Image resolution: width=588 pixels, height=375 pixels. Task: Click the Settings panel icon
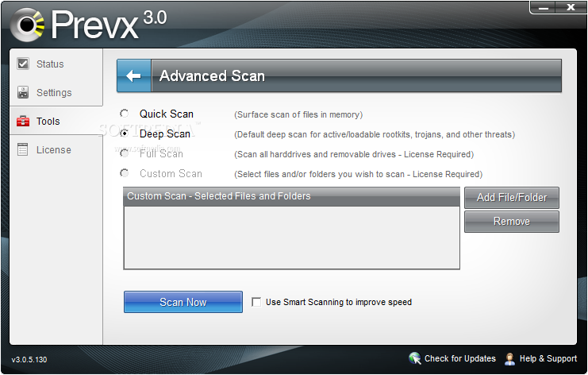(23, 92)
